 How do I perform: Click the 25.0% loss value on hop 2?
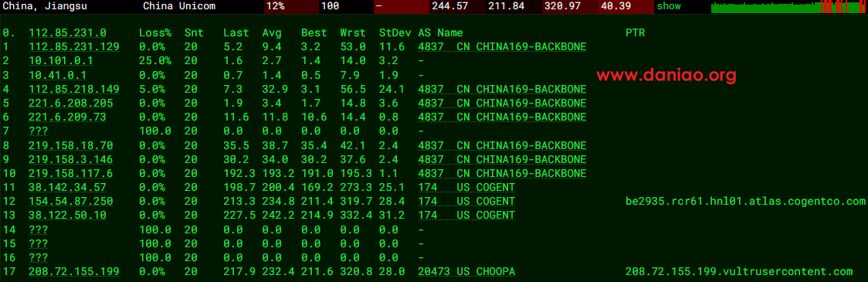[x=155, y=60]
